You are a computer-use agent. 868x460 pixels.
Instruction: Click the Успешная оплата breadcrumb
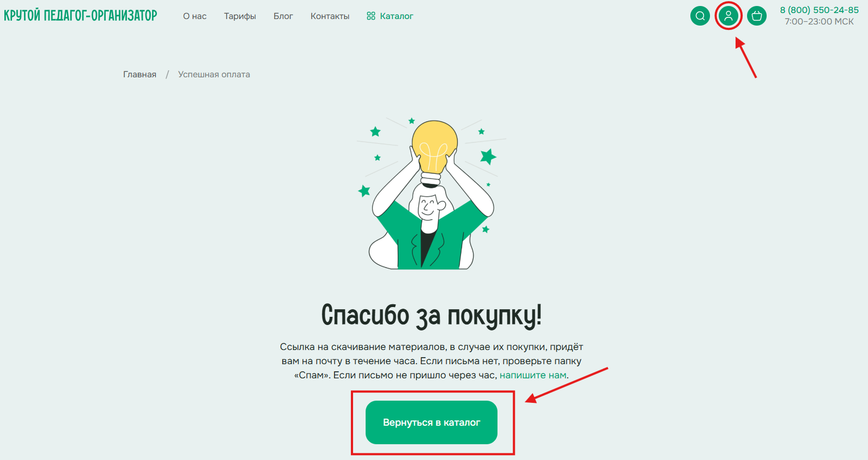click(214, 75)
